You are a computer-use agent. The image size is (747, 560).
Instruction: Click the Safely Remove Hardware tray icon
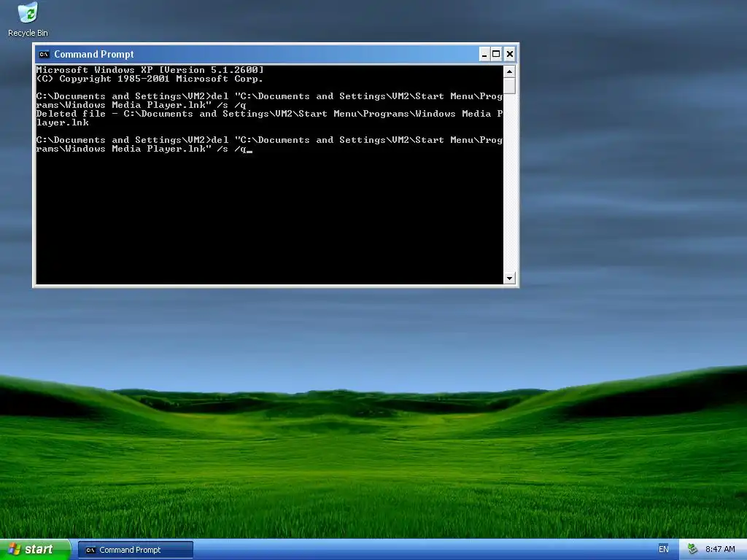tap(693, 550)
